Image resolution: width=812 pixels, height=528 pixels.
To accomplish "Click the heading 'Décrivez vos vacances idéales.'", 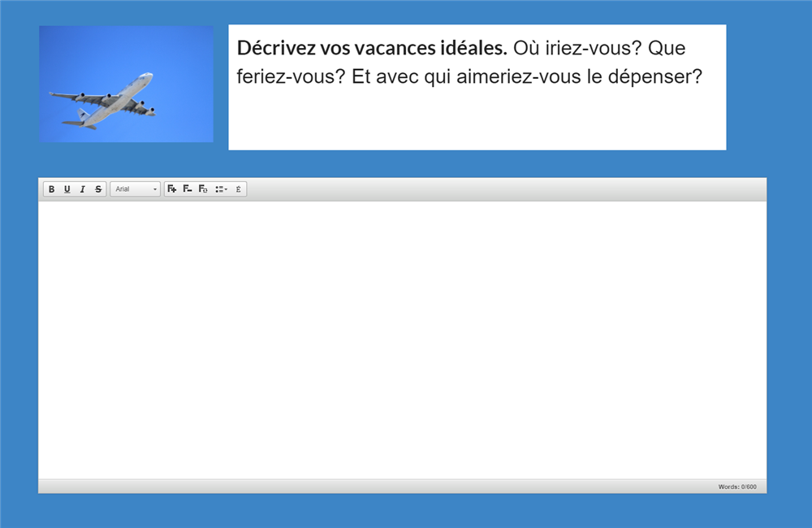I will (372, 48).
